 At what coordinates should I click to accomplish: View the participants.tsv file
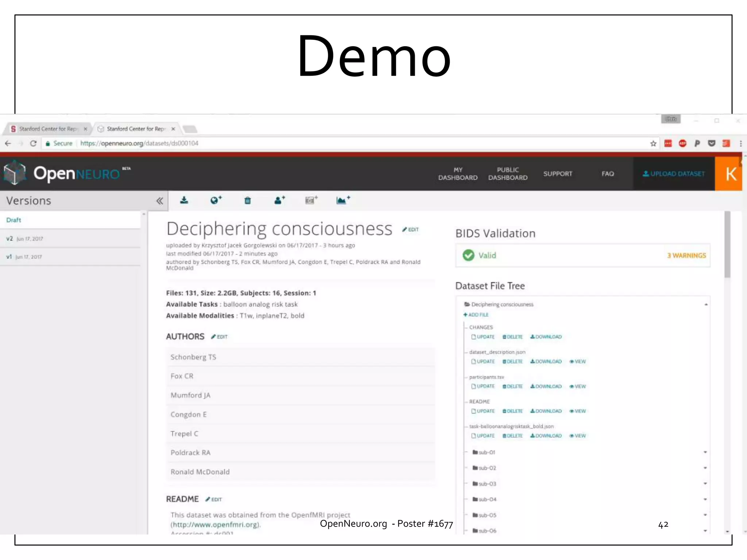tap(577, 386)
